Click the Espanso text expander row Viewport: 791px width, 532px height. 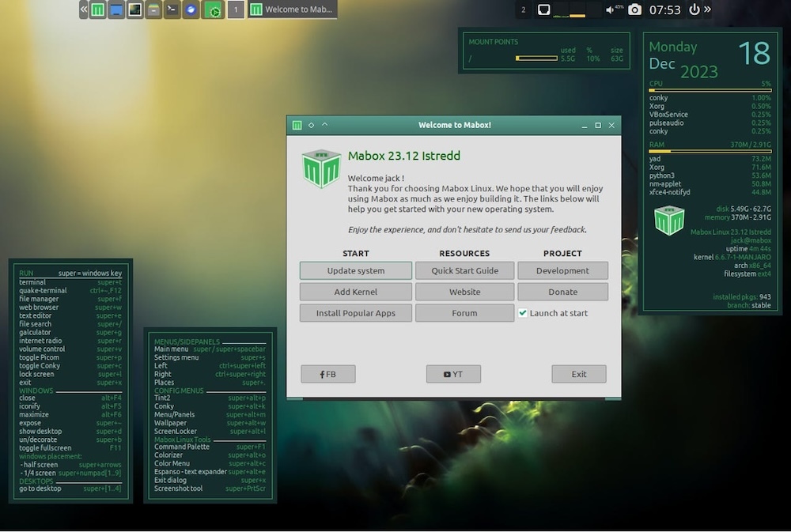click(x=210, y=472)
